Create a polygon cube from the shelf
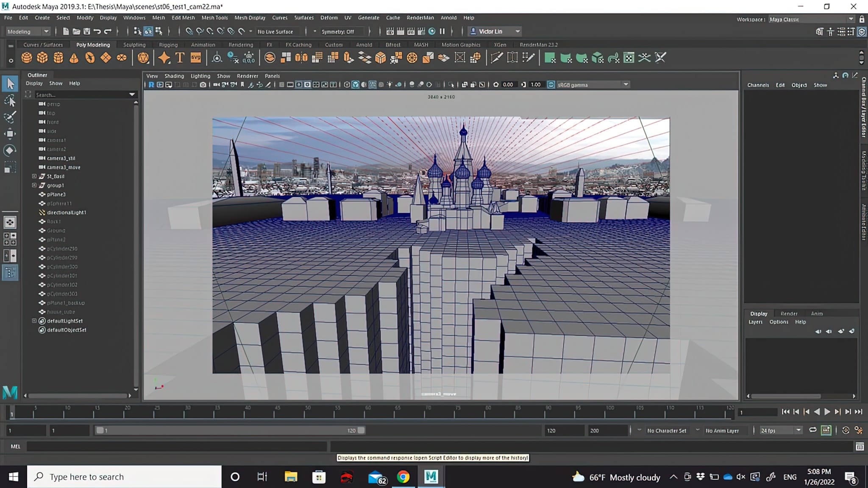The width and height of the screenshot is (868, 488). coord(42,58)
